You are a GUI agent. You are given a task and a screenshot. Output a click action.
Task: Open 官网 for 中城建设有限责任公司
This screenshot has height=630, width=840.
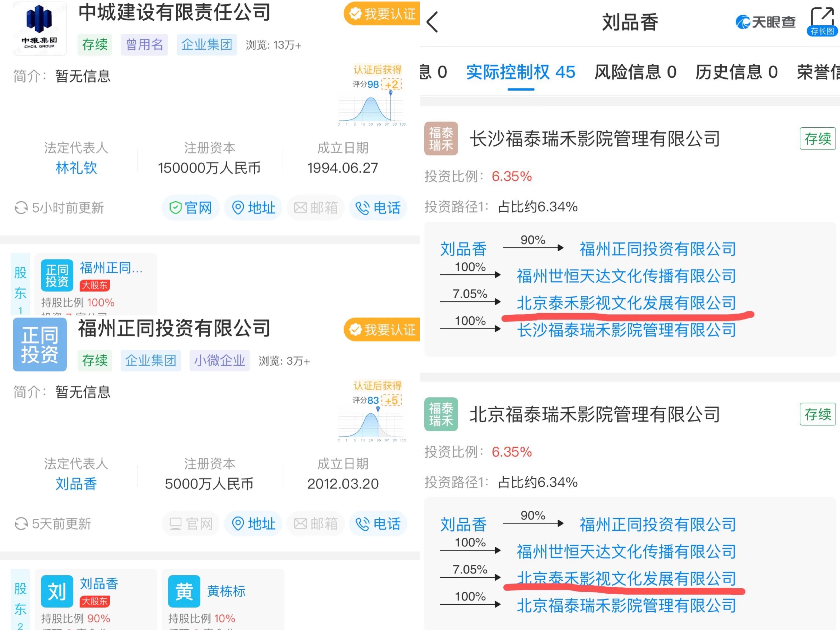(191, 207)
